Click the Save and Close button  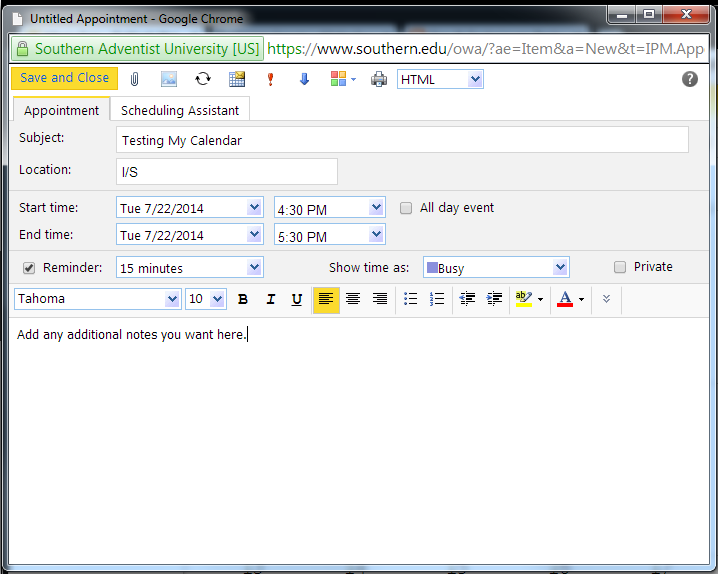coord(65,78)
